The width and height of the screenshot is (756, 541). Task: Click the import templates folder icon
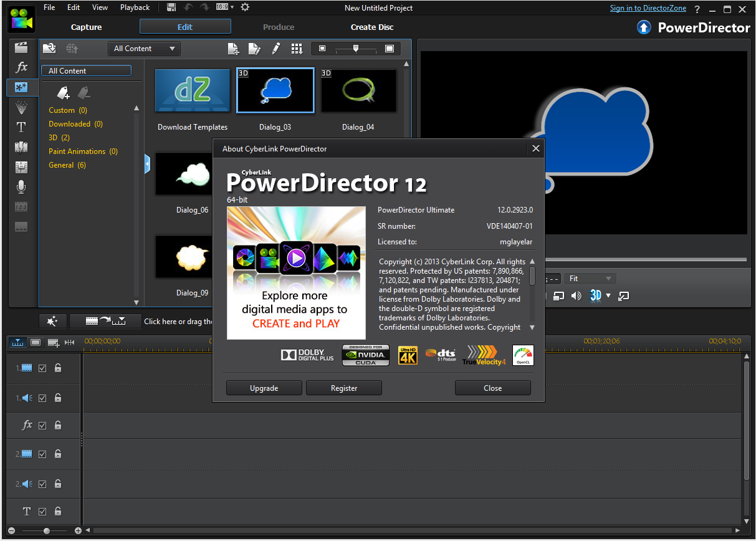[x=49, y=48]
